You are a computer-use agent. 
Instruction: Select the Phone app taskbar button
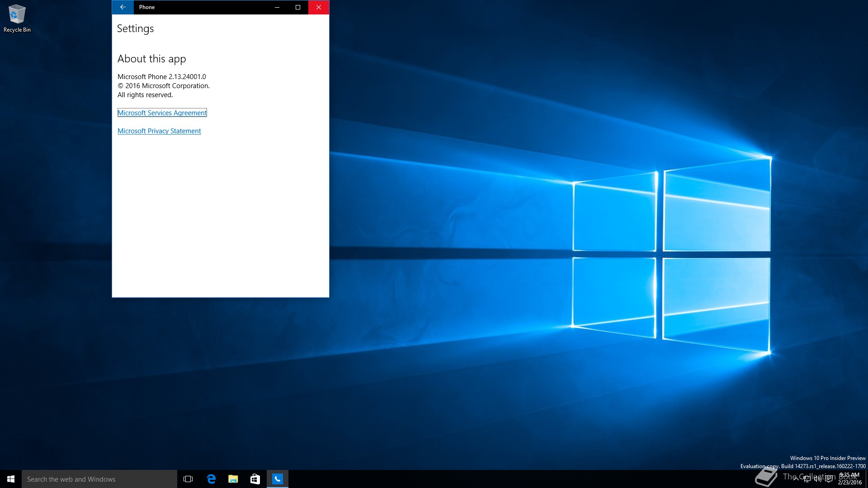(x=277, y=479)
